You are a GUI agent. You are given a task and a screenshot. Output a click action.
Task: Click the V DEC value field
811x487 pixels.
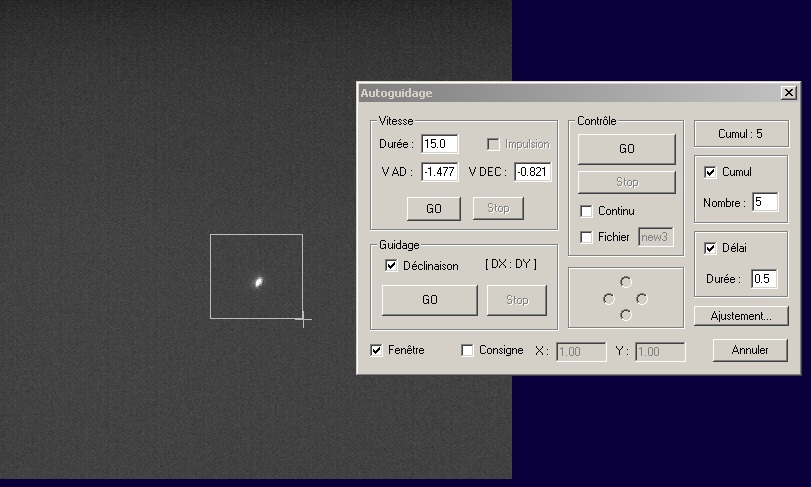tap(533, 172)
